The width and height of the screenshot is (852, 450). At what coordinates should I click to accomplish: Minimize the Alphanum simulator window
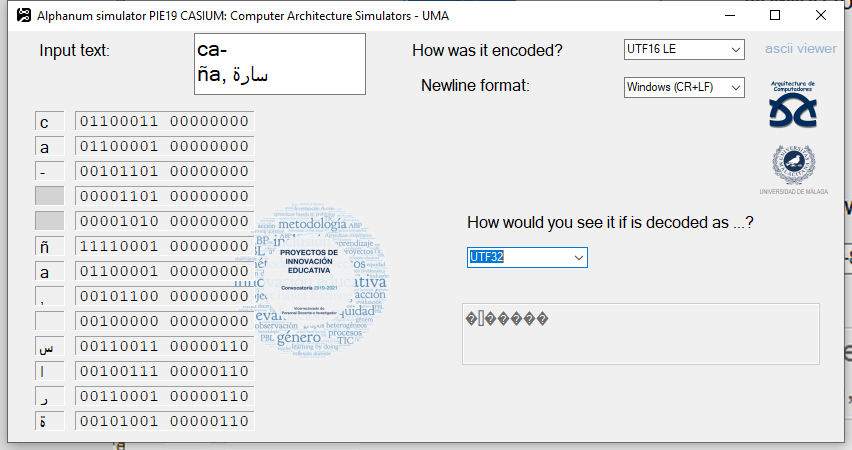click(x=729, y=16)
